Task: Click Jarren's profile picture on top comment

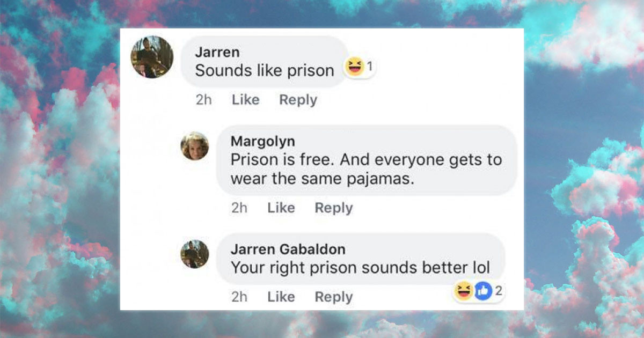Action: click(152, 57)
